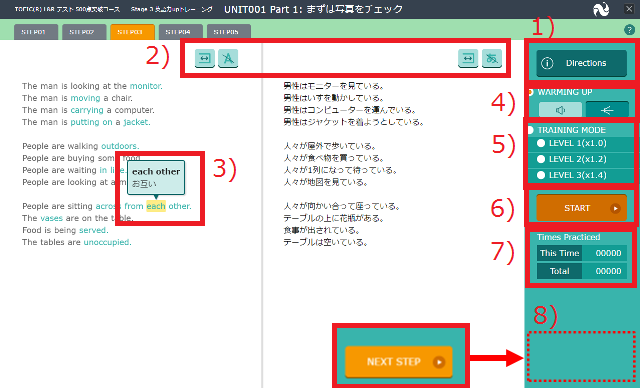Click the This Time counter value 00000
The height and width of the screenshot is (388, 640).
pos(608,253)
